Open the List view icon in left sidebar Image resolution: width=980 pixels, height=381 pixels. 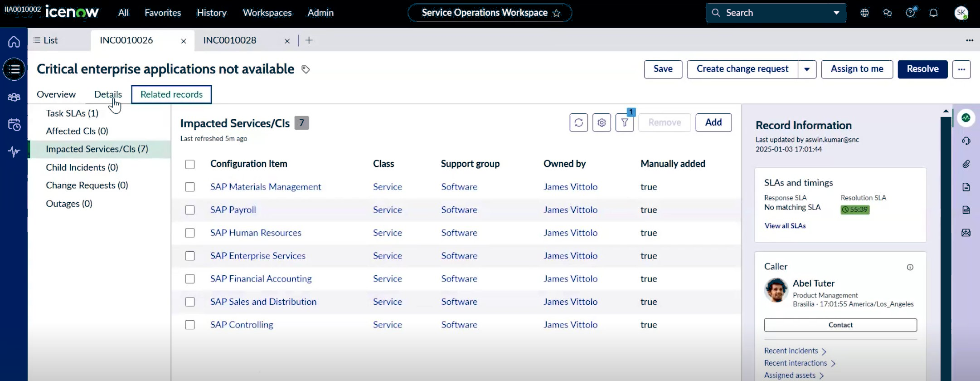click(x=14, y=69)
